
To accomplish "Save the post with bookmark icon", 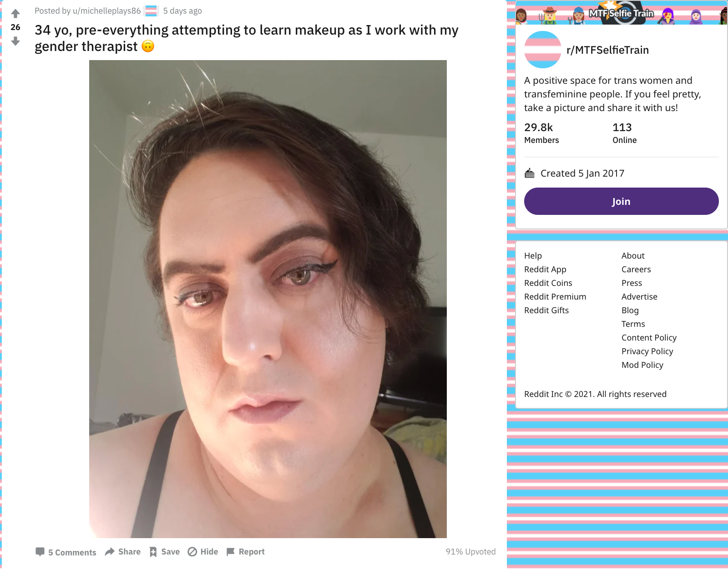I will (165, 552).
